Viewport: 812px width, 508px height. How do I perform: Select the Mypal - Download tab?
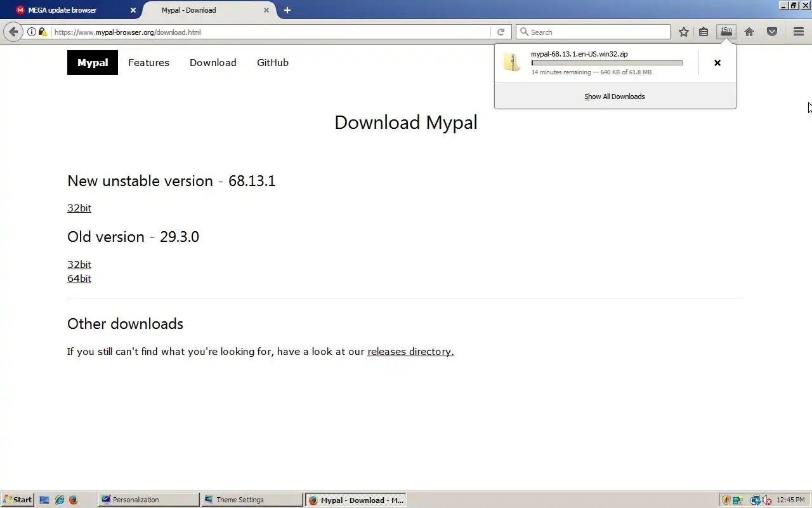tap(209, 10)
